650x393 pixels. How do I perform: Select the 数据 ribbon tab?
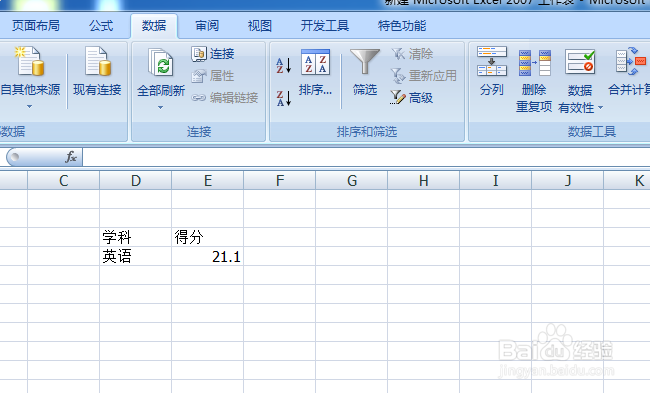pyautogui.click(x=154, y=26)
